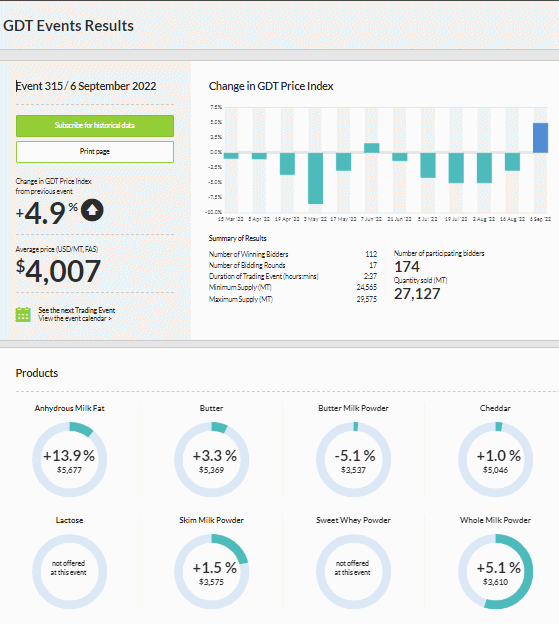Click the 15 Mar '22 chart bar

tap(231, 156)
